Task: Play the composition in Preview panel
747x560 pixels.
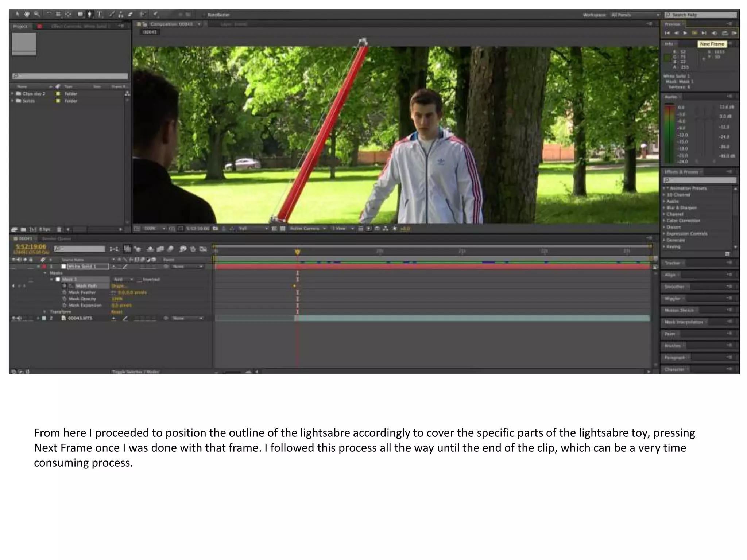Action: tap(685, 33)
